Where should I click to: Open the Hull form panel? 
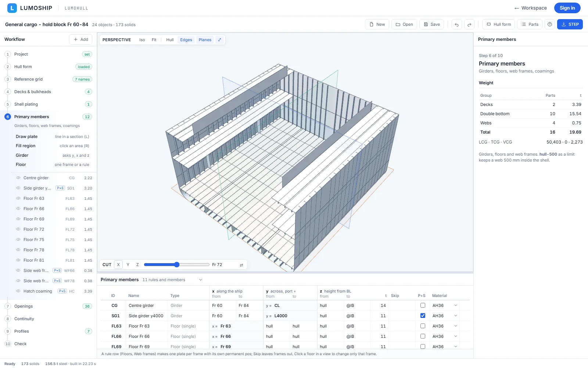[499, 24]
